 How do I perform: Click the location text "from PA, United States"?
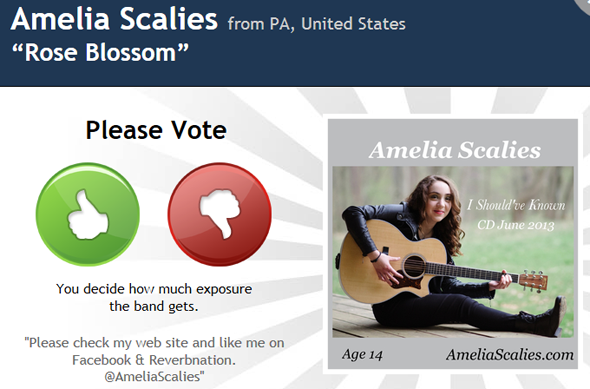tap(316, 24)
